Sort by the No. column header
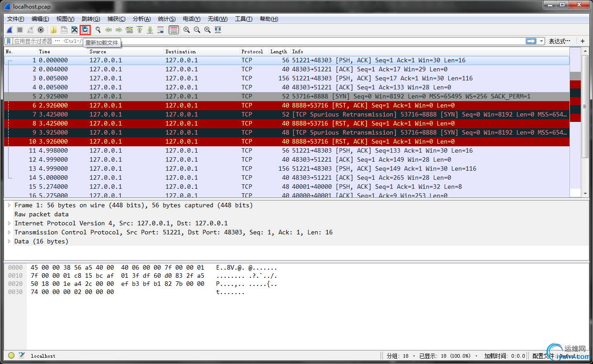Image resolution: width=593 pixels, height=364 pixels. click(x=21, y=51)
